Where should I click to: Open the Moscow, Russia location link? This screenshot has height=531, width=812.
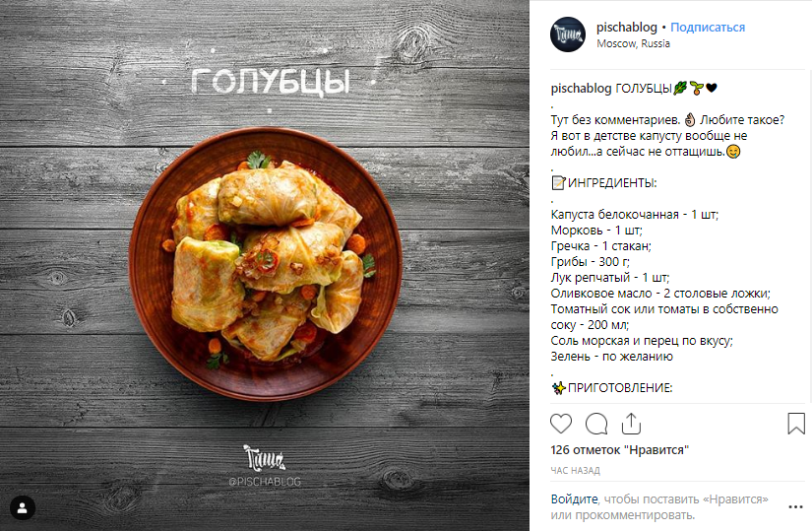click(x=633, y=44)
